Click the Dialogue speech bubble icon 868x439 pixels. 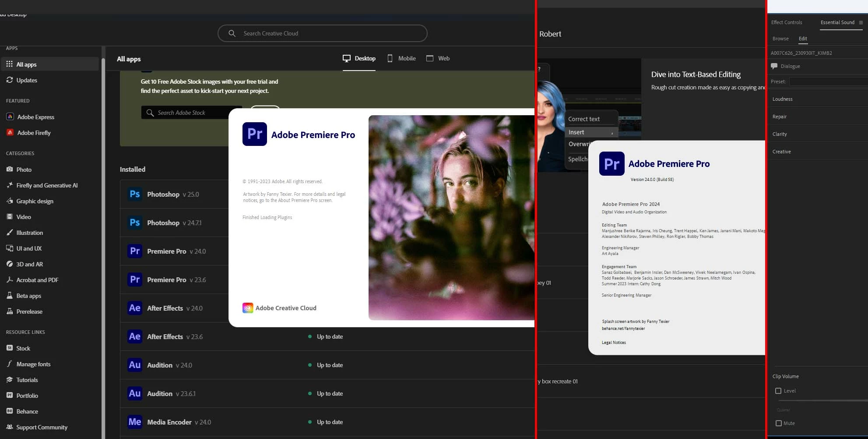coord(774,66)
